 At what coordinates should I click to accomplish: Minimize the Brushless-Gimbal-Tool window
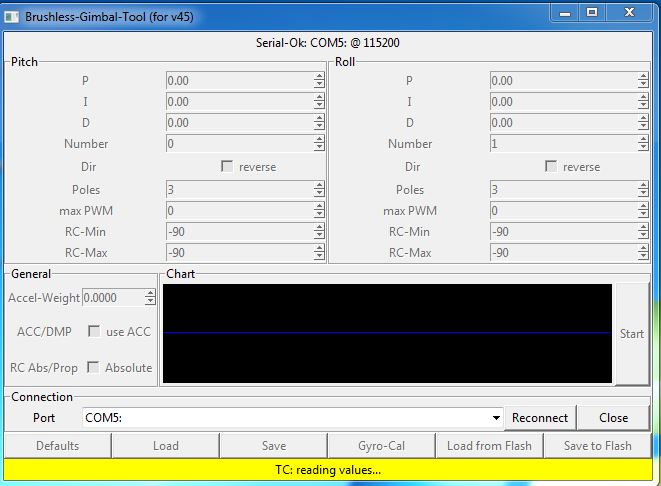[x=565, y=13]
